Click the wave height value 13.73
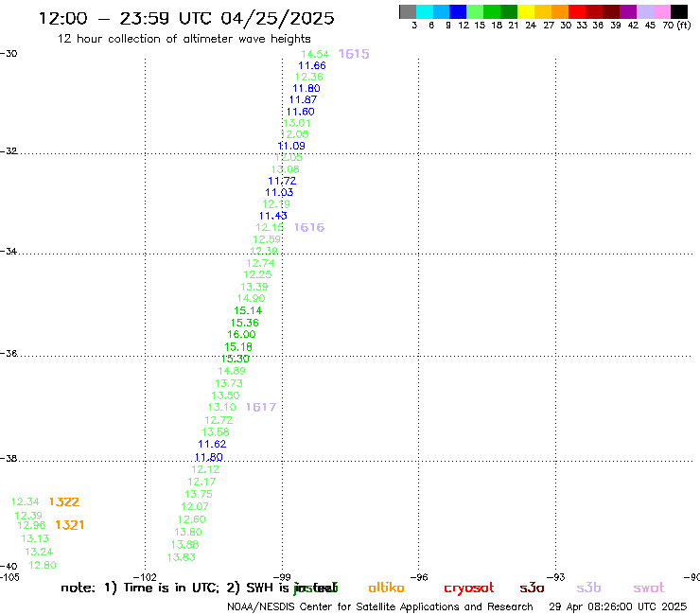 click(229, 383)
